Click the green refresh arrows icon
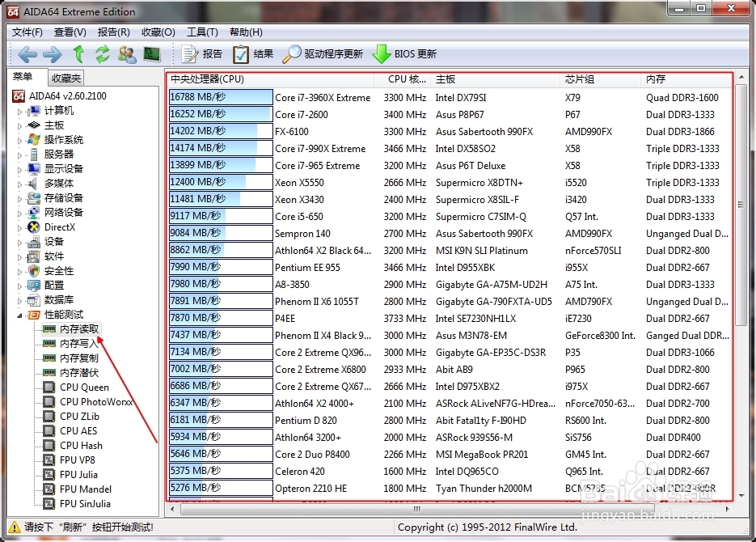Viewport: 756px width, 542px height. (x=102, y=54)
